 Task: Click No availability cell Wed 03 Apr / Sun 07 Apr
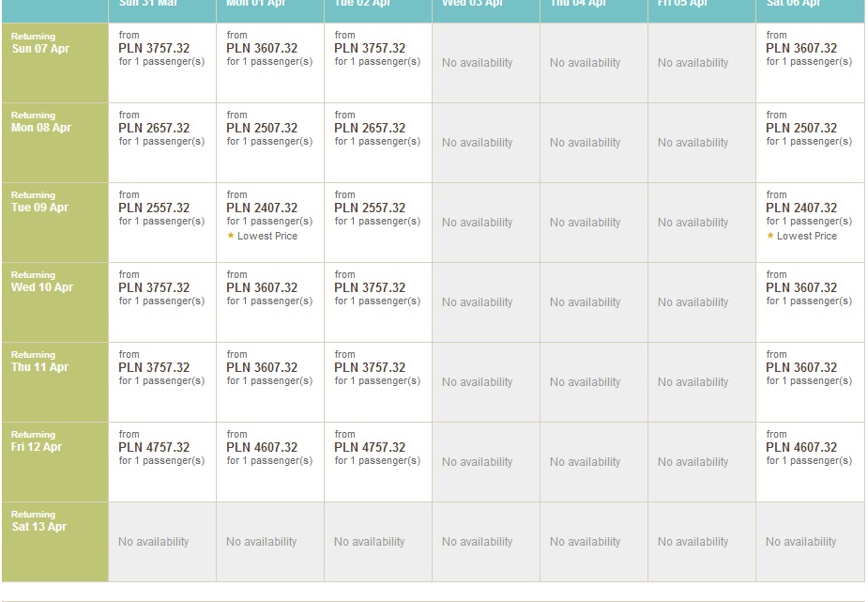point(485,63)
